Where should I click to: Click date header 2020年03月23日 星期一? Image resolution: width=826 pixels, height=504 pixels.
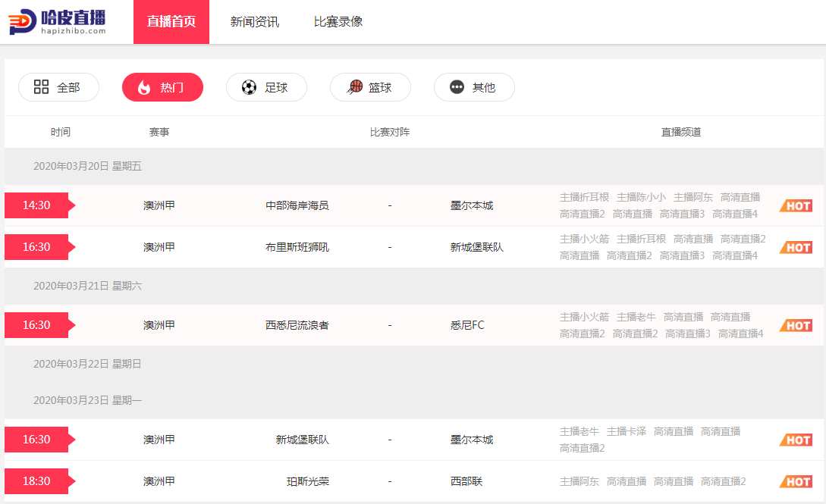coord(87,401)
